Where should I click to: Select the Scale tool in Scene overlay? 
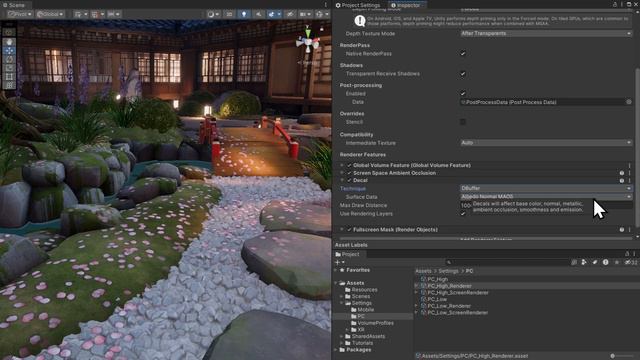[9, 68]
